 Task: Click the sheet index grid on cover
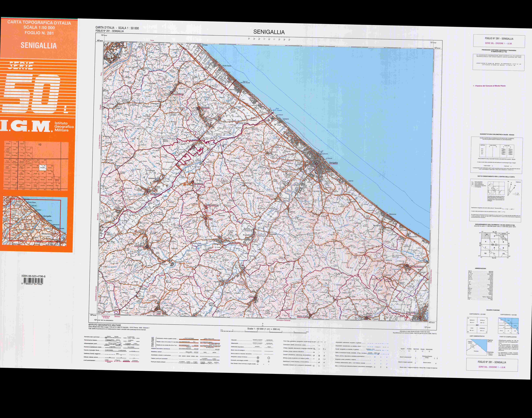point(36,166)
